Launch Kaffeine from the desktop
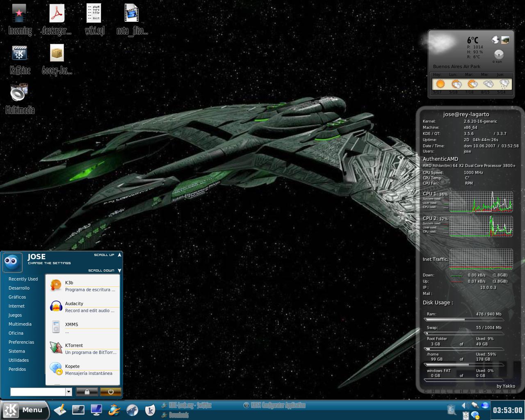Viewport: 525px width, 420px height. 20,60
